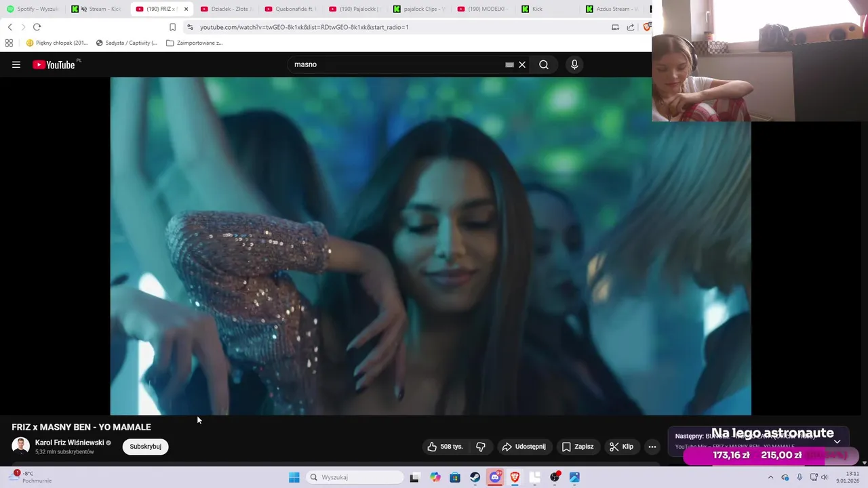Show hidden system tray icons
The image size is (868, 488).
click(770, 477)
